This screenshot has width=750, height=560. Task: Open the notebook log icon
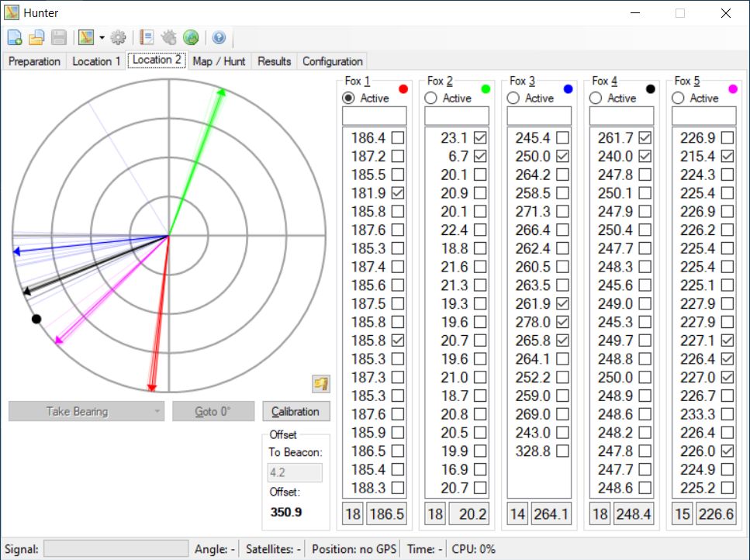click(x=147, y=37)
